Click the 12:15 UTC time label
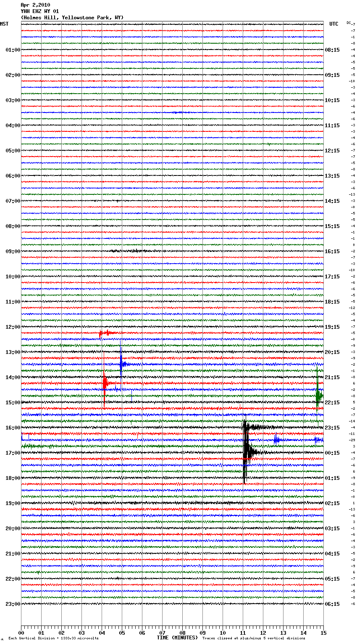The width and height of the screenshot is (357, 644). (332, 151)
